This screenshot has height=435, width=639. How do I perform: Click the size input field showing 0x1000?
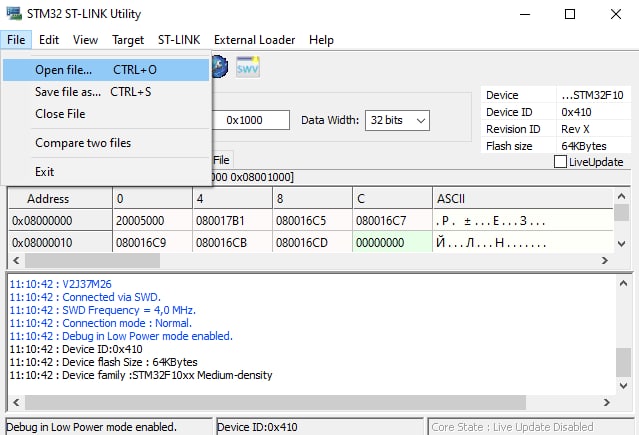tap(250, 120)
